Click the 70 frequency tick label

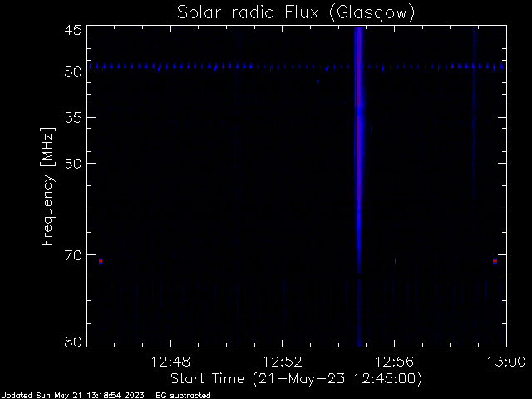pyautogui.click(x=73, y=255)
